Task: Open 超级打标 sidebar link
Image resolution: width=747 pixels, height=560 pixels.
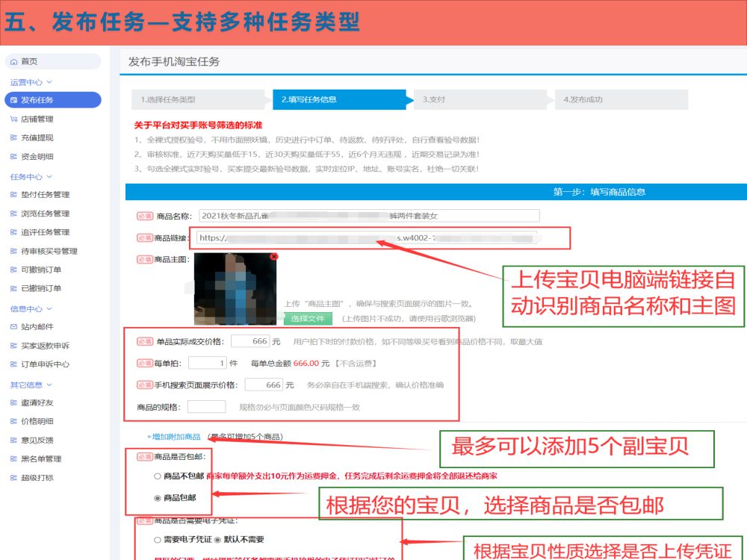Action: pyautogui.click(x=37, y=478)
